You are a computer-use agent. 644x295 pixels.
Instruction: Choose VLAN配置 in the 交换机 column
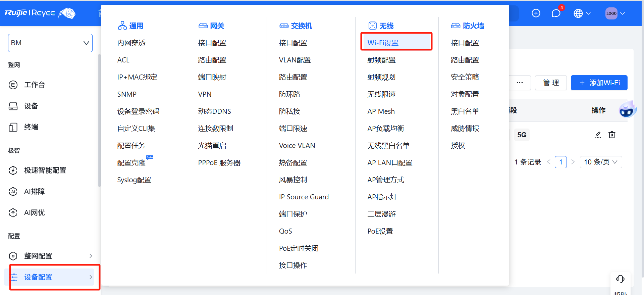(294, 60)
